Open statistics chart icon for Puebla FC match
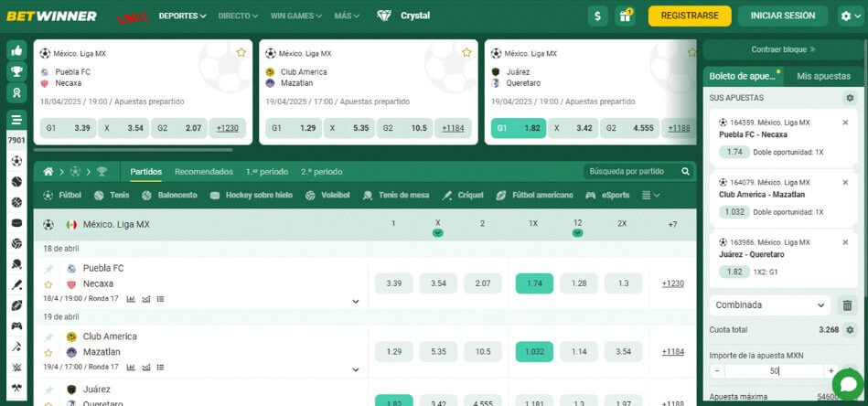The width and height of the screenshot is (868, 406). tap(131, 299)
